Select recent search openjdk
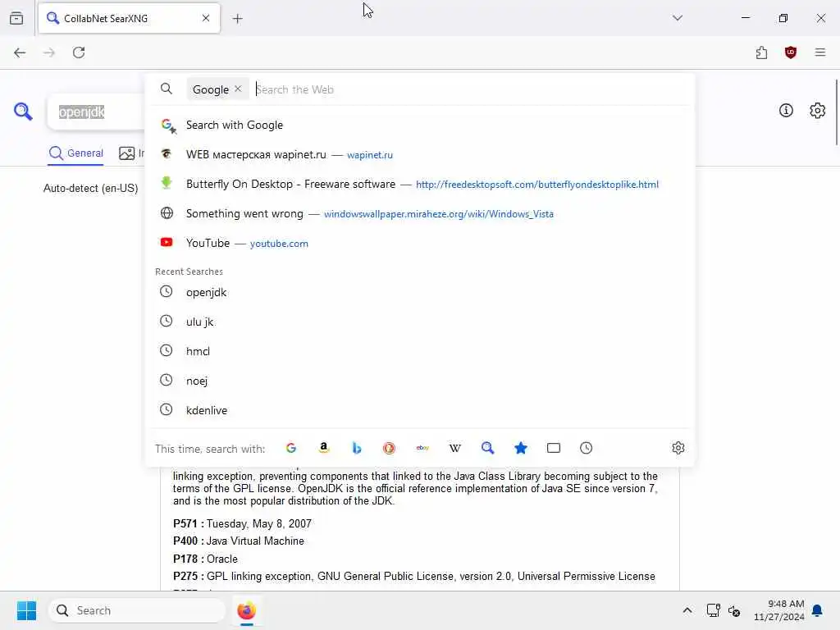The image size is (840, 630). point(421,292)
